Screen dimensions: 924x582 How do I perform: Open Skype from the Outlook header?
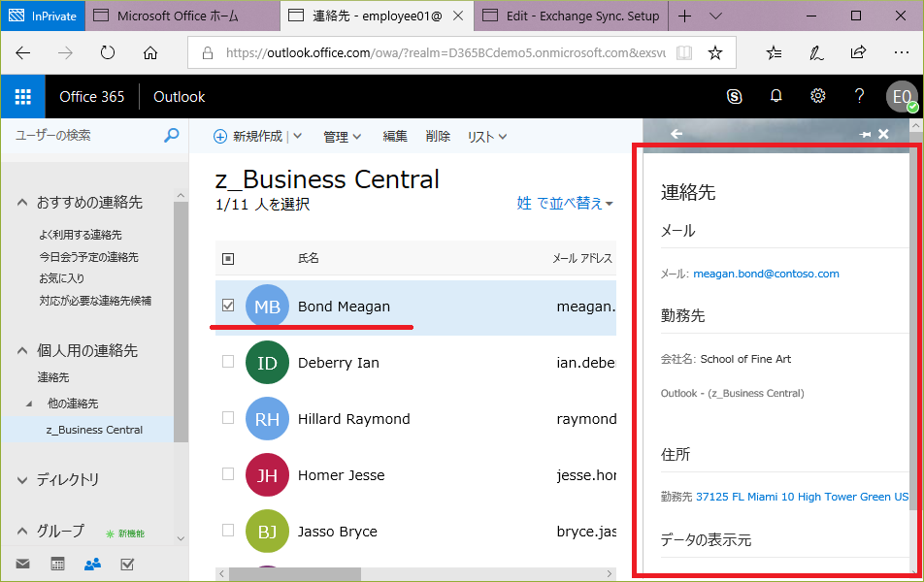click(x=734, y=96)
